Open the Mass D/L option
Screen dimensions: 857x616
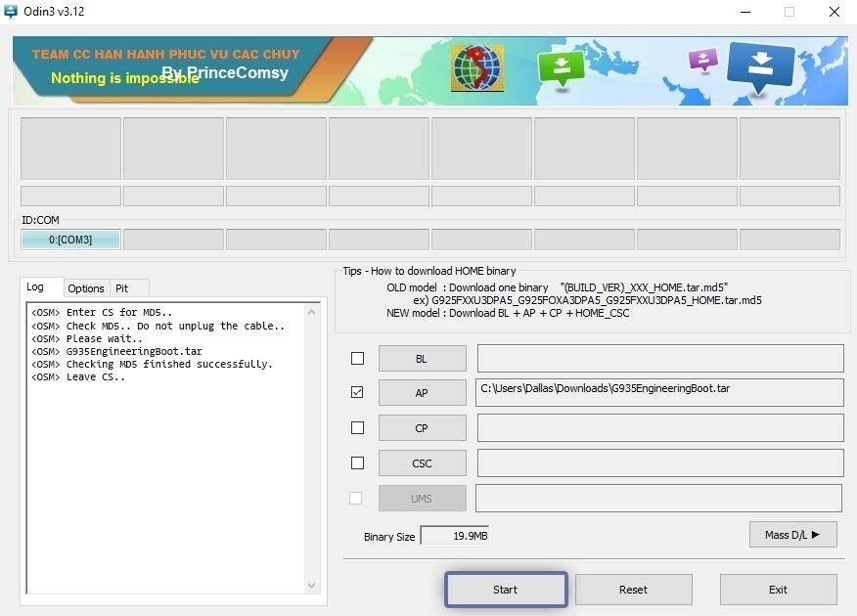pyautogui.click(x=793, y=535)
